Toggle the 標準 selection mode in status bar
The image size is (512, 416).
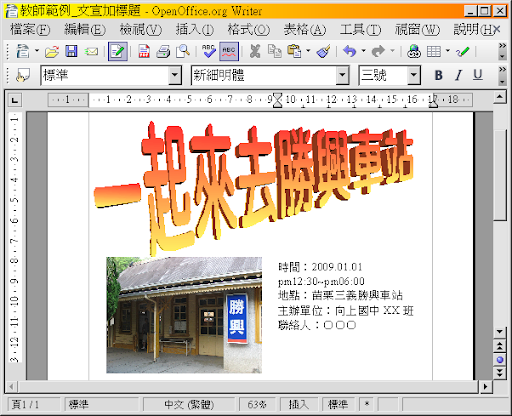point(338,405)
